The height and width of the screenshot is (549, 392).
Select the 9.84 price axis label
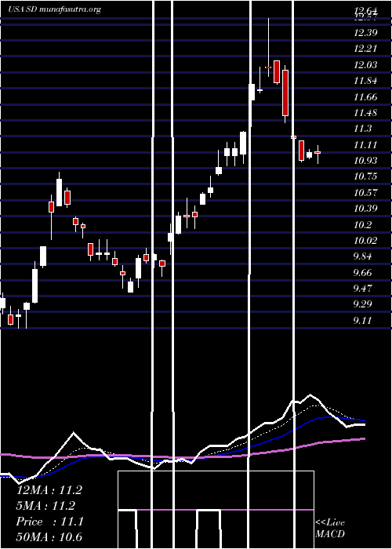(x=362, y=256)
